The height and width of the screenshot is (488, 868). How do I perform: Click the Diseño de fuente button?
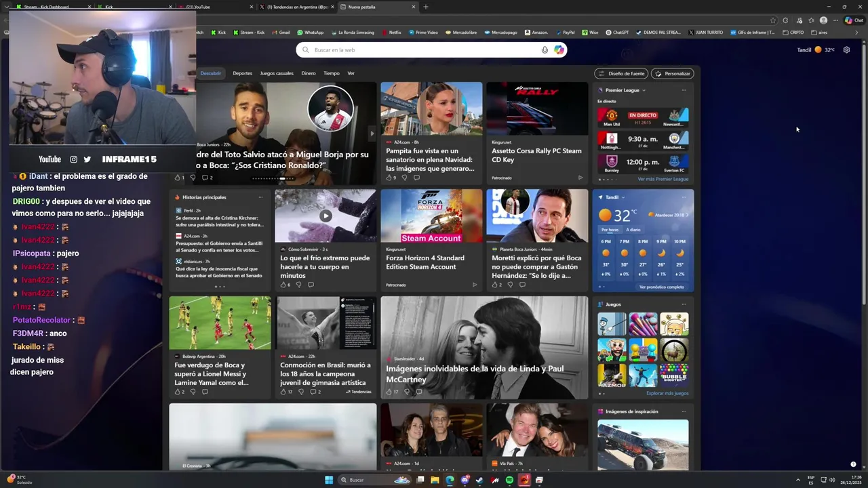pos(620,73)
